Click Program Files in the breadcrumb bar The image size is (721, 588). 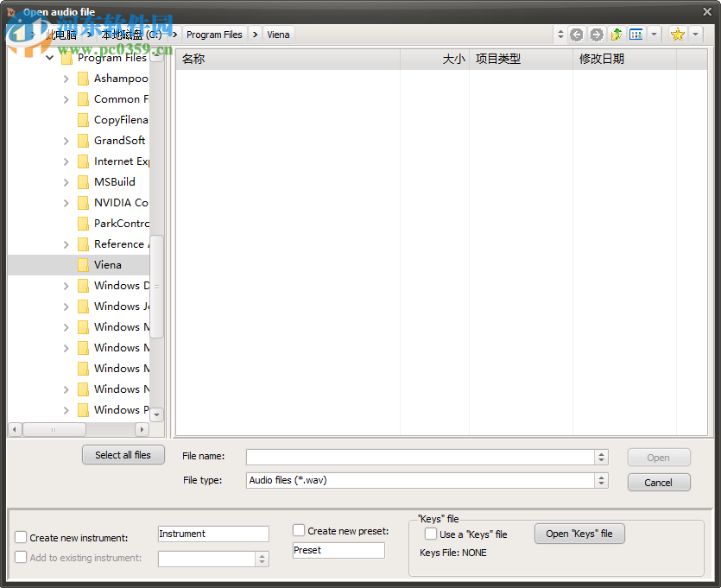tap(213, 35)
